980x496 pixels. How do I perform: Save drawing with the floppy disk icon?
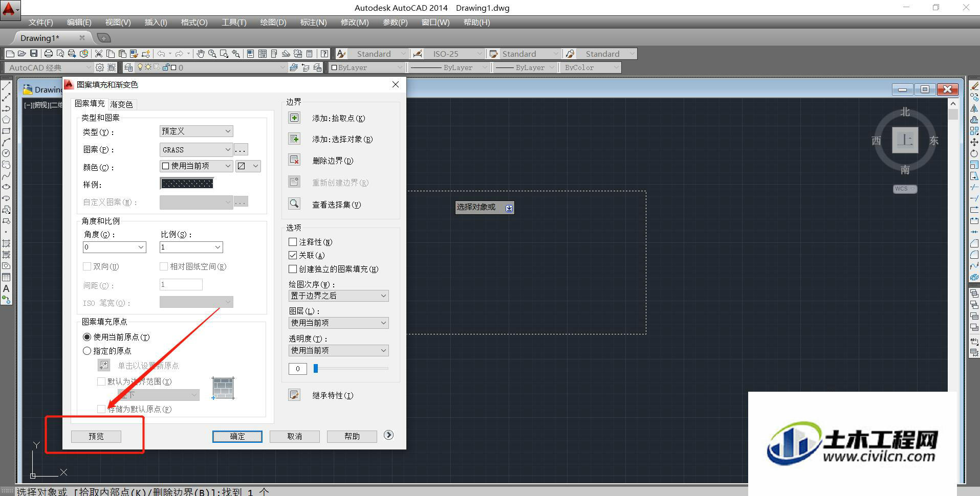[34, 54]
